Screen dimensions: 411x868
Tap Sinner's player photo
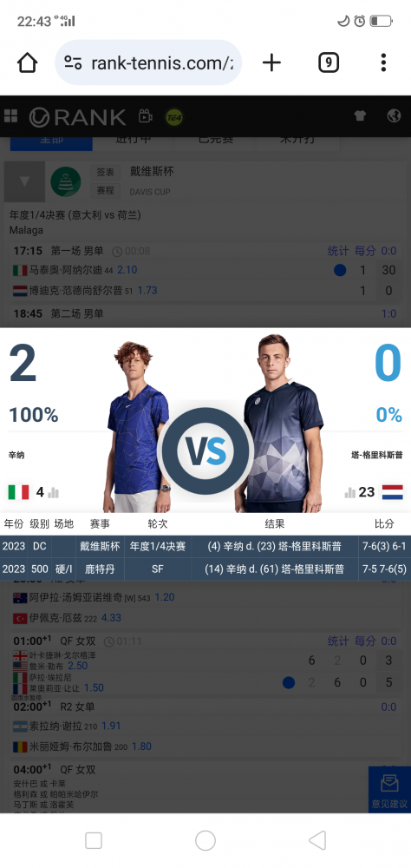tap(137, 426)
